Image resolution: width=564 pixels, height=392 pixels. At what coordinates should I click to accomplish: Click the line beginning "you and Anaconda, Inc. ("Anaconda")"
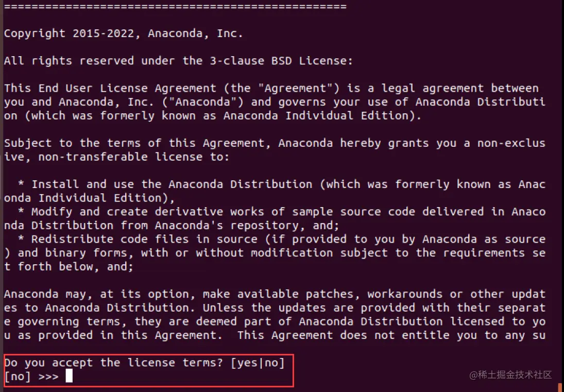click(x=275, y=102)
